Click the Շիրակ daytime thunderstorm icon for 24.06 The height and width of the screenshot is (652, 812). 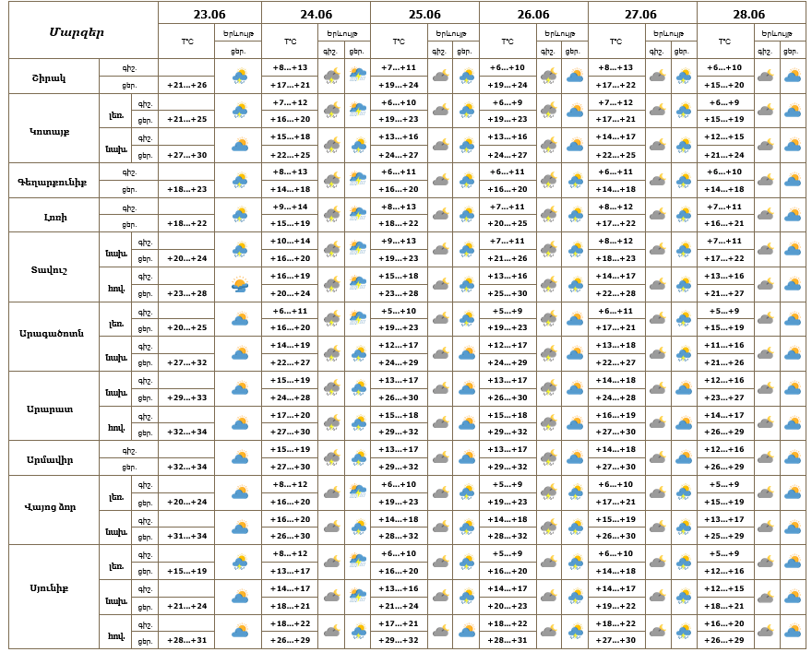pyautogui.click(x=358, y=76)
